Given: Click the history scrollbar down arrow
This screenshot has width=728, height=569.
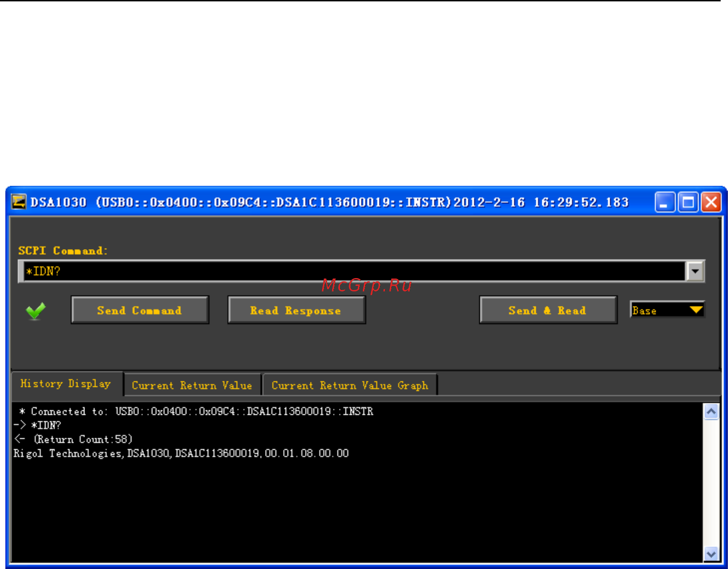Looking at the screenshot, I should click(711, 554).
